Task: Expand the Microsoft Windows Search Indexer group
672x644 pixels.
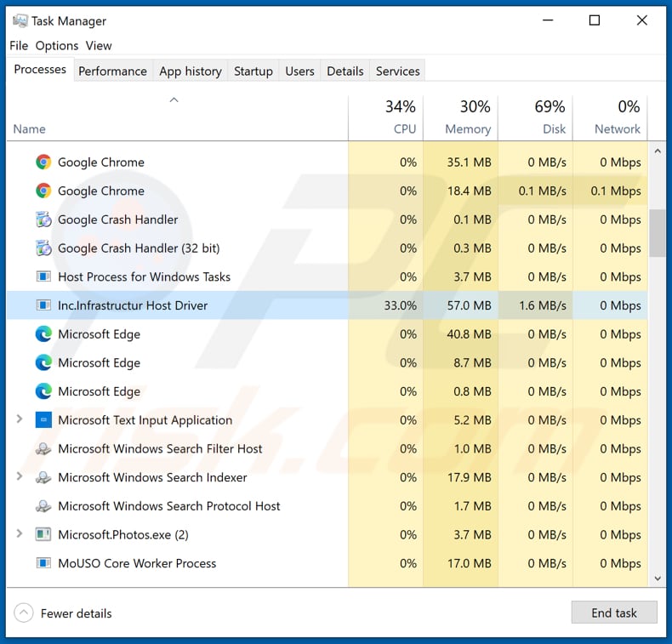Action: click(20, 476)
